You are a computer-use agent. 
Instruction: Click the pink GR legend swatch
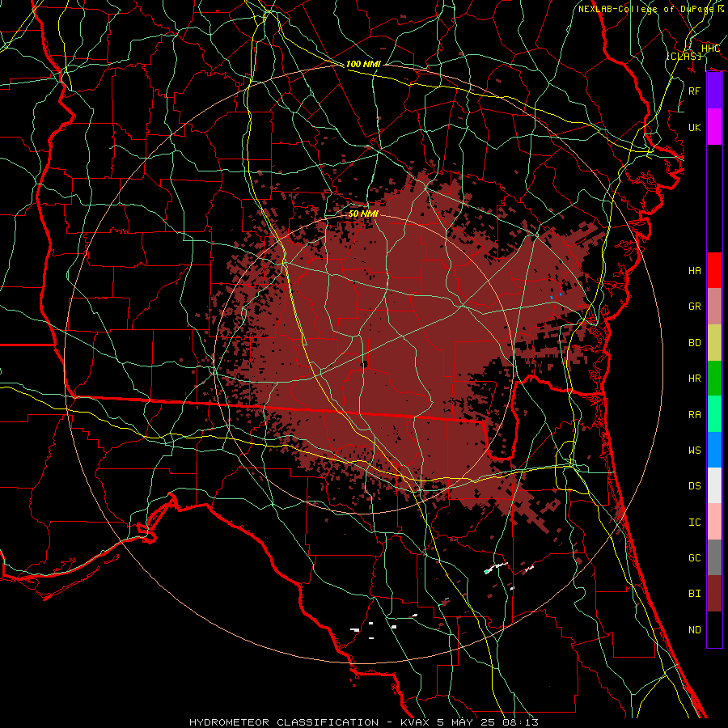point(714,306)
